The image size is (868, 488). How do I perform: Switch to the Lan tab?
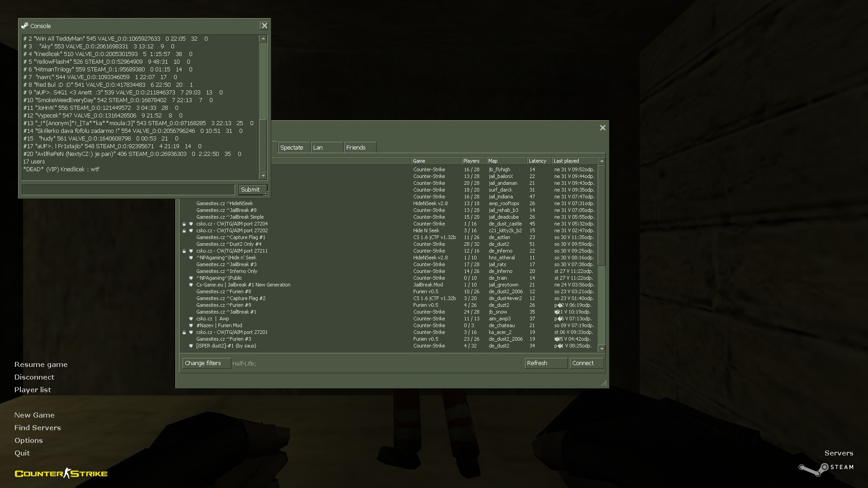coord(327,148)
